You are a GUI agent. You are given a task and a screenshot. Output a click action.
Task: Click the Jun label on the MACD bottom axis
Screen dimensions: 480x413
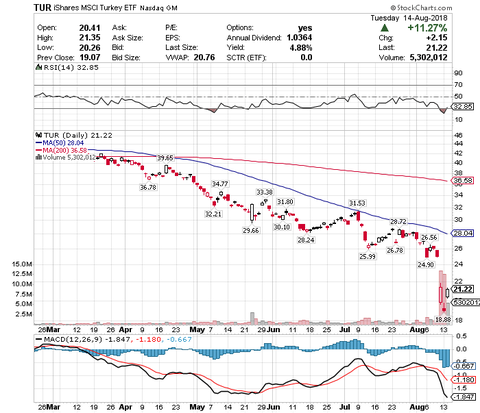(273, 407)
